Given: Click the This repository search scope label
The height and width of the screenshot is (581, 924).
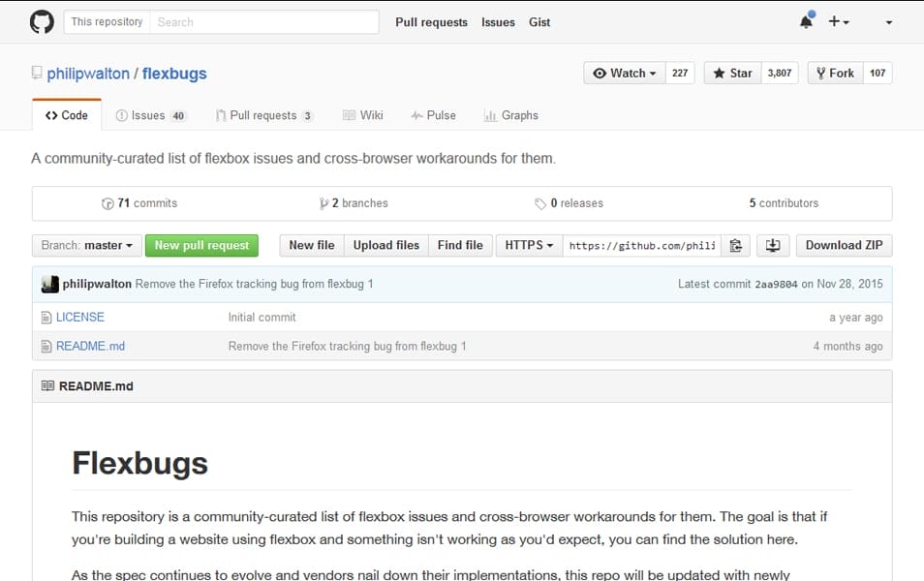Looking at the screenshot, I should [108, 22].
